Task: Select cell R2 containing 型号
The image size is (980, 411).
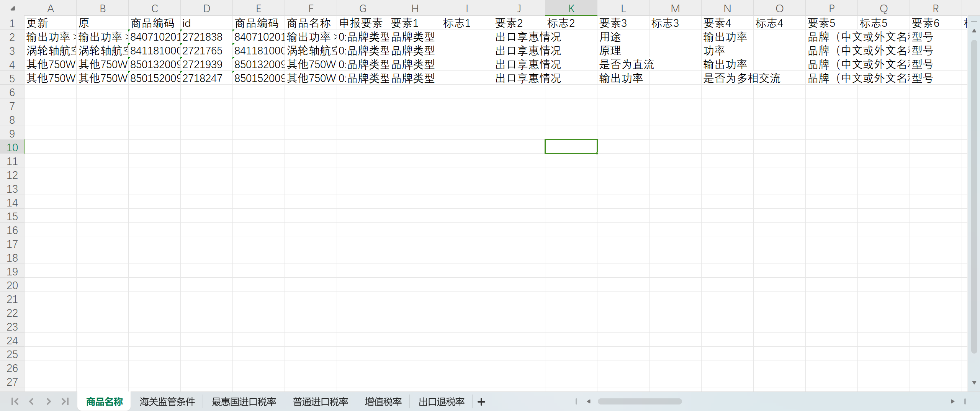Action: [936, 37]
